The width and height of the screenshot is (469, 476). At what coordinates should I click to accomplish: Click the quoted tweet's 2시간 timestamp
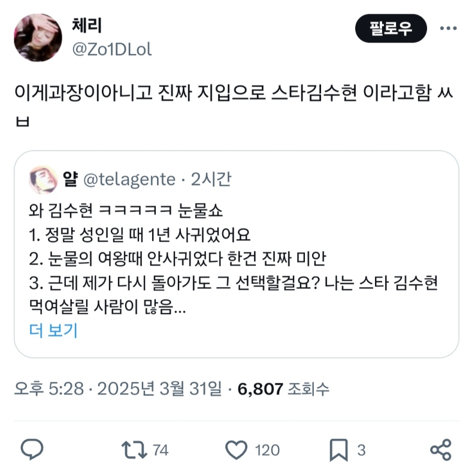[x=211, y=179]
